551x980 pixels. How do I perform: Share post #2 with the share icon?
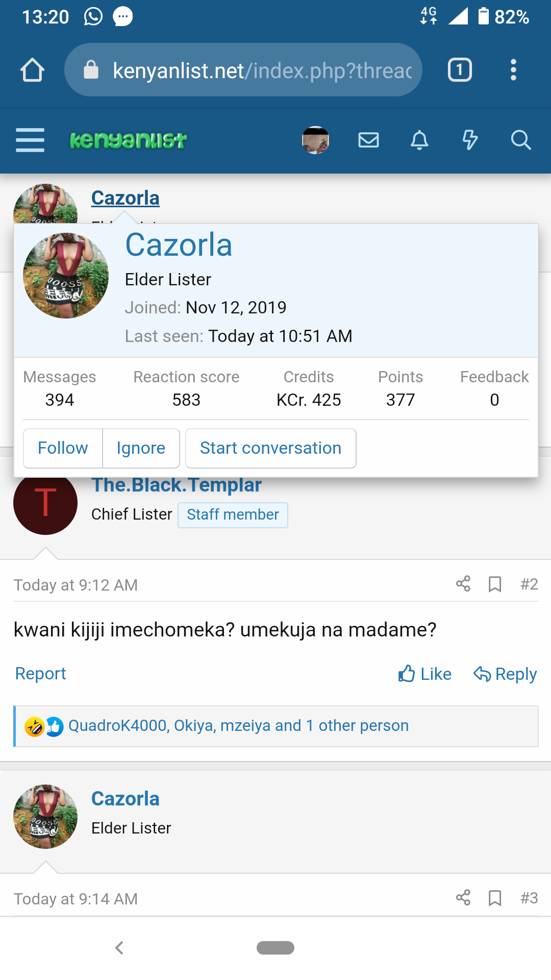coord(463,584)
